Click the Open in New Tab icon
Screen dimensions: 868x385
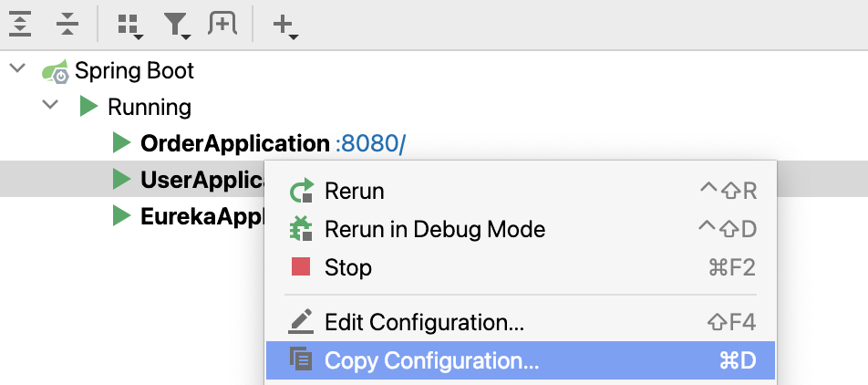222,25
